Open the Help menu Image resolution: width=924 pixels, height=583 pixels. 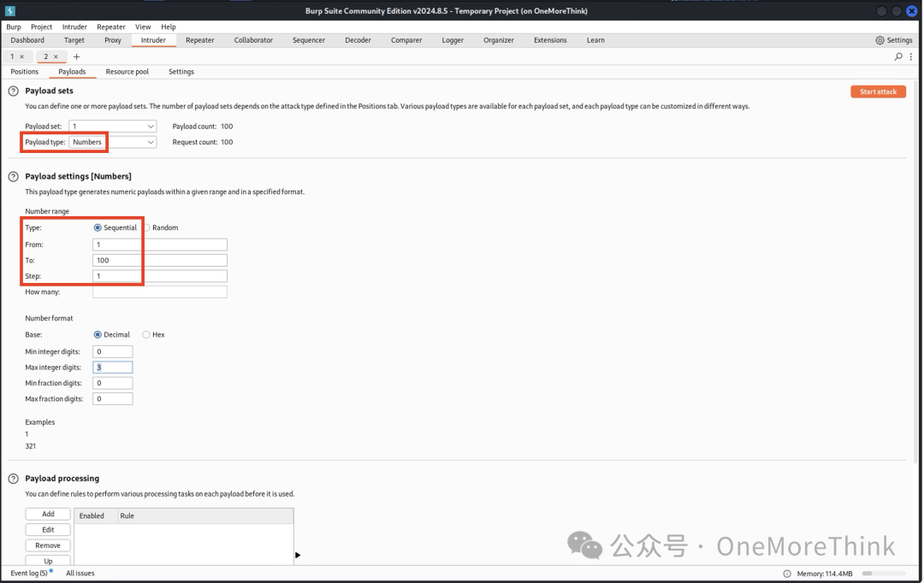(169, 26)
